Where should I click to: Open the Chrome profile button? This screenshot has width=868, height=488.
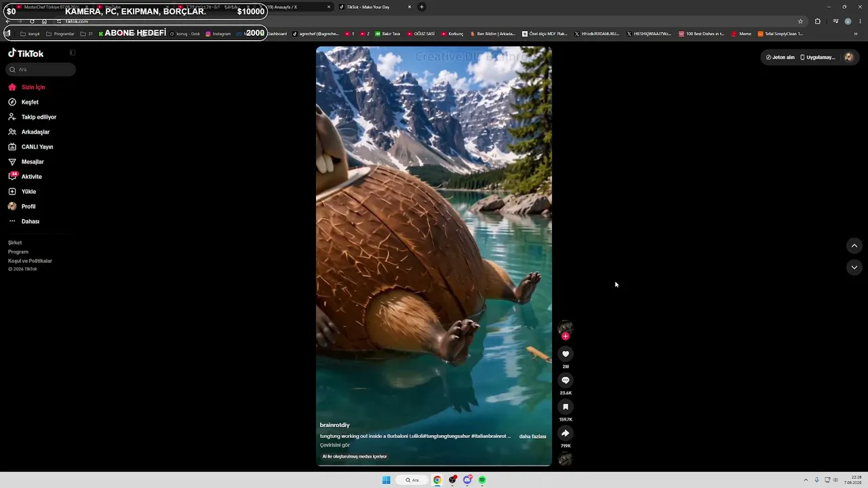click(x=848, y=21)
